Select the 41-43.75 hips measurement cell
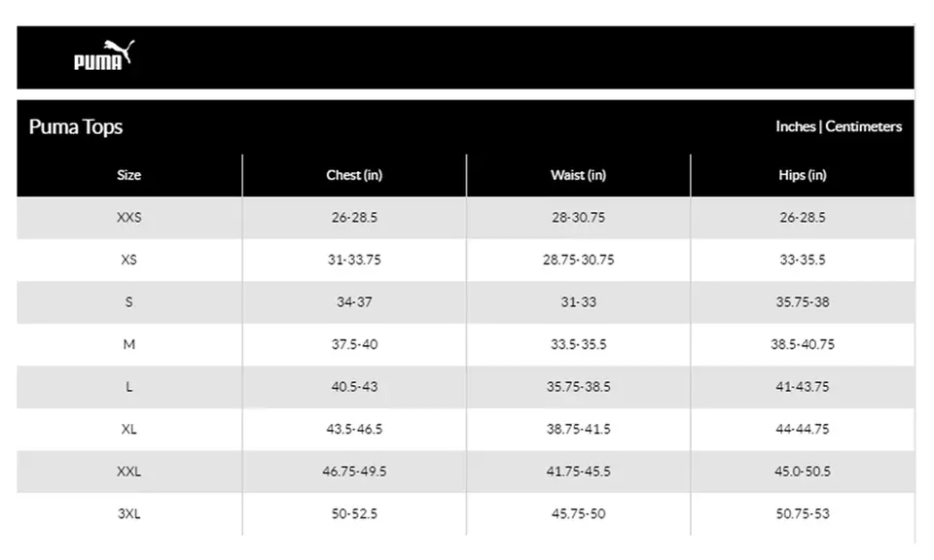934x560 pixels. (x=803, y=387)
